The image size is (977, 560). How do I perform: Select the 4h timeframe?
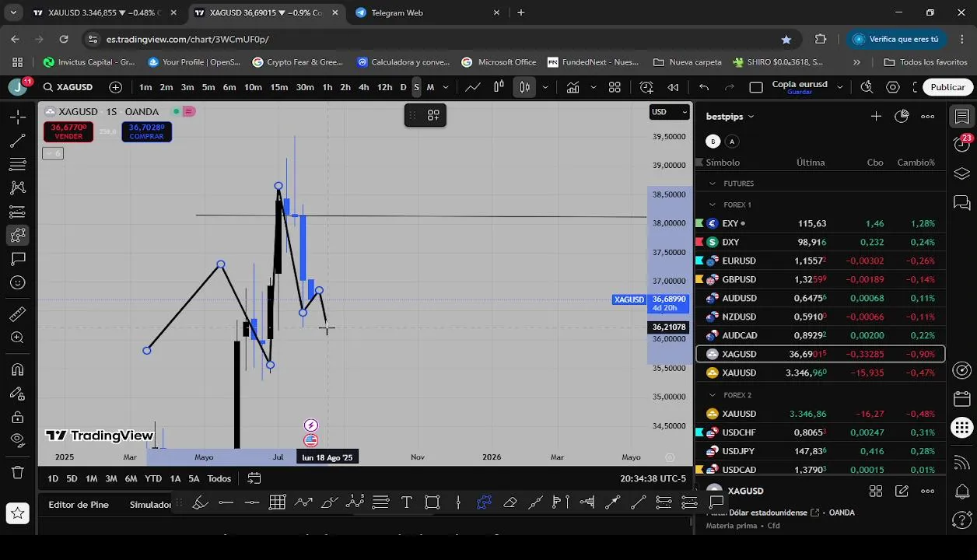point(363,87)
